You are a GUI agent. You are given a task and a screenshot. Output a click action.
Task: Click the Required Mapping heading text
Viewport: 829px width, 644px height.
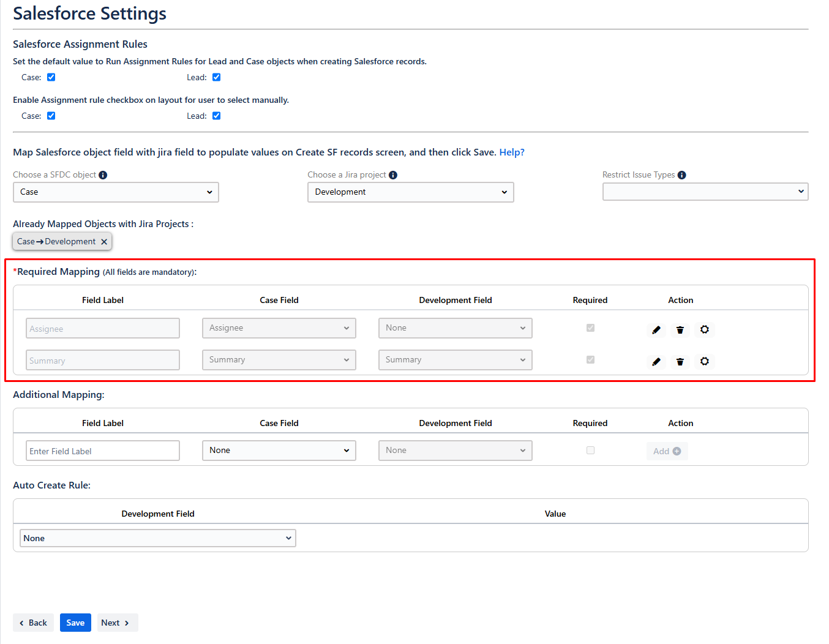tap(58, 272)
